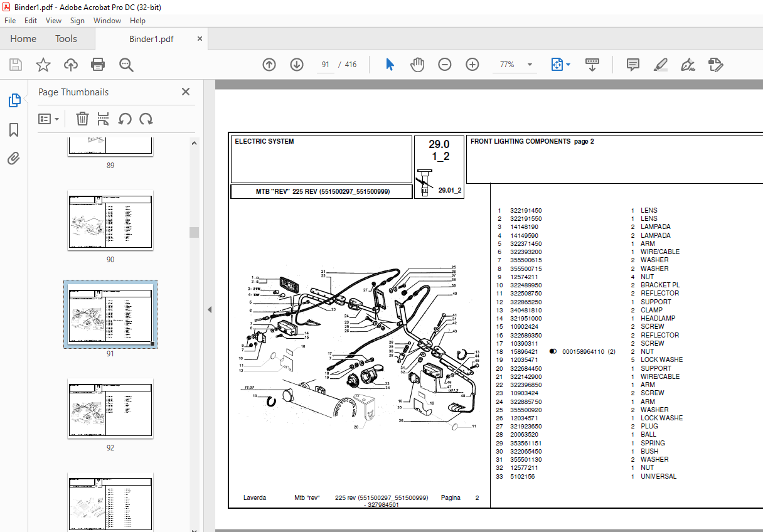The width and height of the screenshot is (763, 532).
Task: Click the FRONT LIGHTING COMPONENTS page 2 heading
Action: [x=532, y=141]
